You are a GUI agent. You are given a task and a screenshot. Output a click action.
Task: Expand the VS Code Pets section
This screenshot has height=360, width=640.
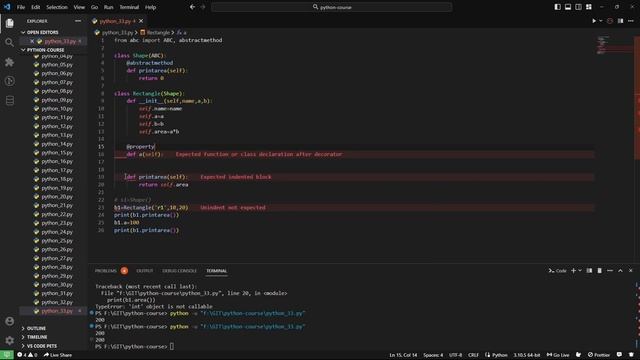point(42,346)
